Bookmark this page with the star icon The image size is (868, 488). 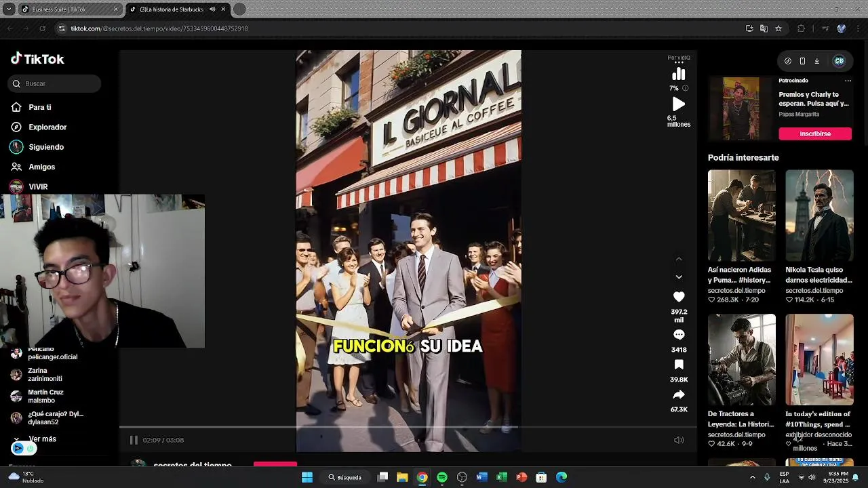click(x=778, y=28)
